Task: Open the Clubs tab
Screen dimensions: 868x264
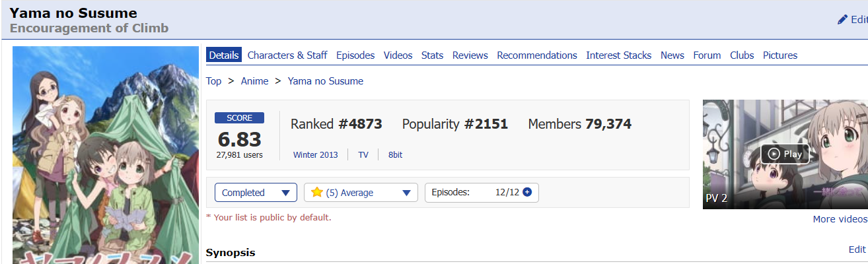Action: (742, 55)
